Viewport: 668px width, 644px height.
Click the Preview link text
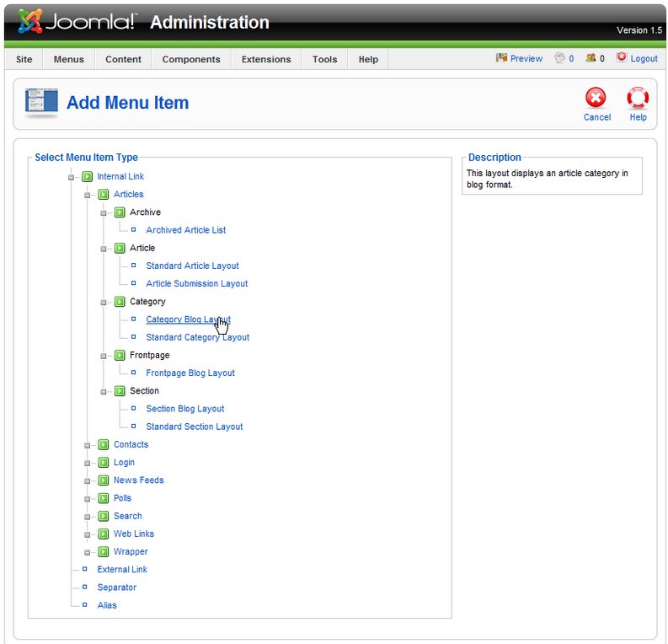click(x=526, y=58)
